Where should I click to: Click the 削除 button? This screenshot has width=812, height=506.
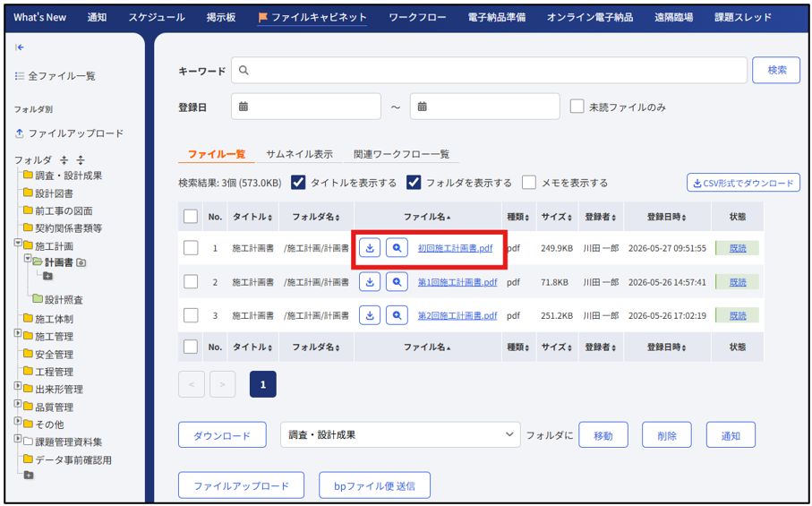pyautogui.click(x=667, y=435)
